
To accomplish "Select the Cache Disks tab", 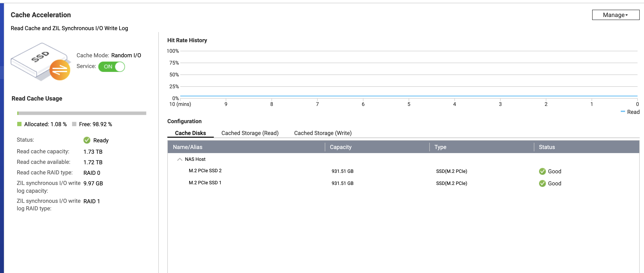I will [190, 133].
